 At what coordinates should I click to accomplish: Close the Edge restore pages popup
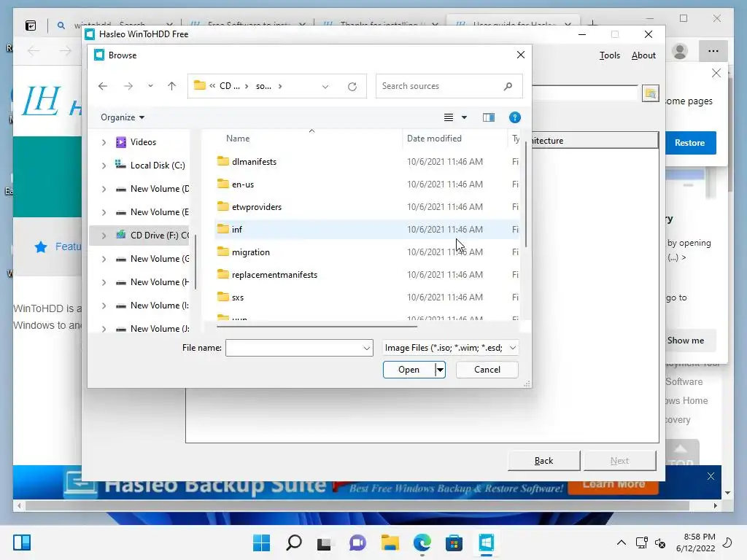[716, 73]
